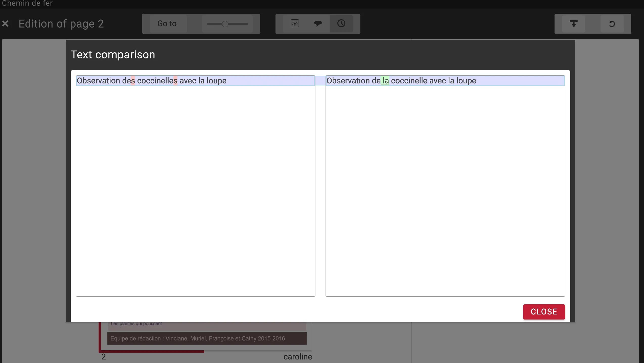Click the 'Text comparison' dialog title
Viewport: 644px width, 363px height.
pos(113,55)
